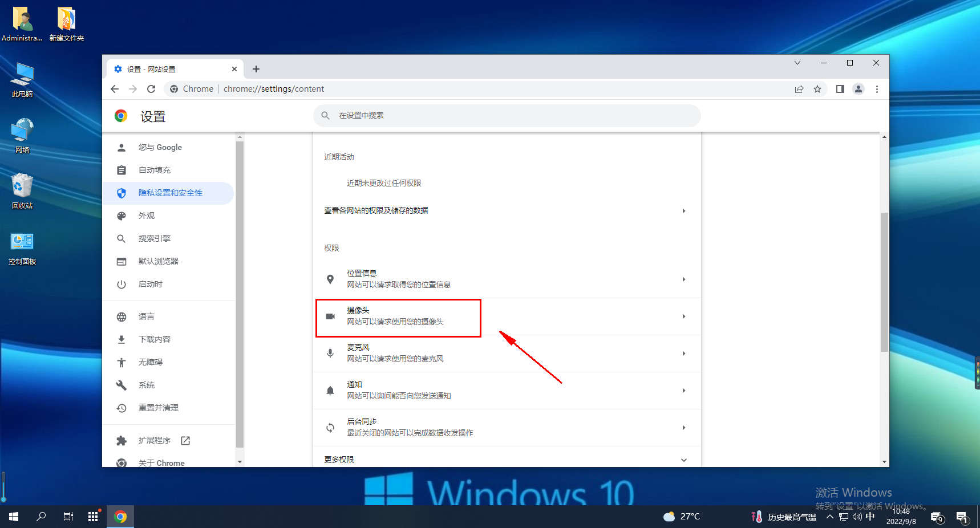The image size is (980, 528).
Task: Click the bell icon next to 通知
Action: pos(330,391)
